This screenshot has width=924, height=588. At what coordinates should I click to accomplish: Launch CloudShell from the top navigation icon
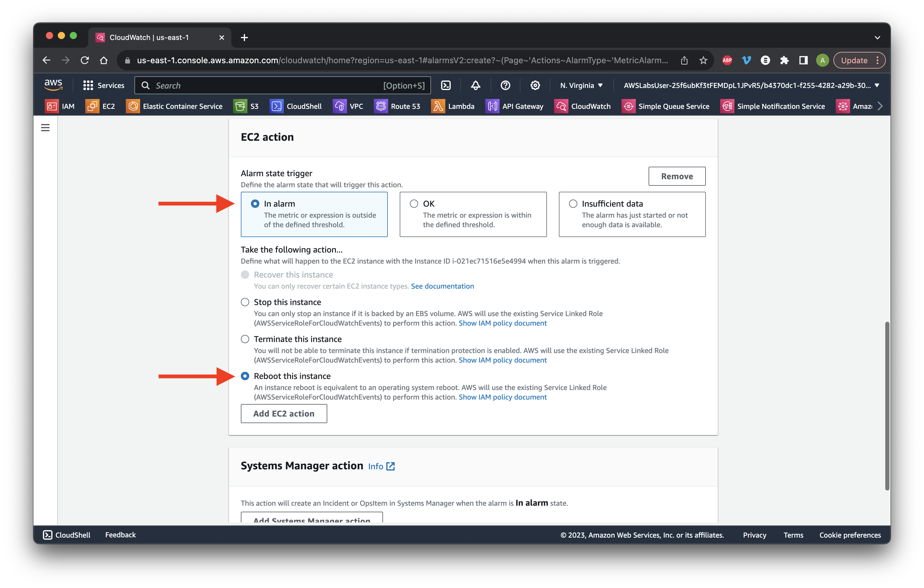(446, 85)
